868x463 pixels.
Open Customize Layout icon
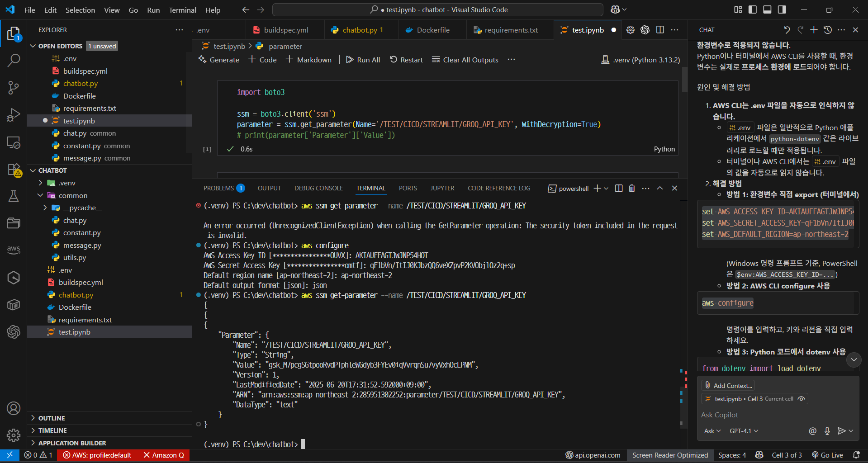coord(738,9)
